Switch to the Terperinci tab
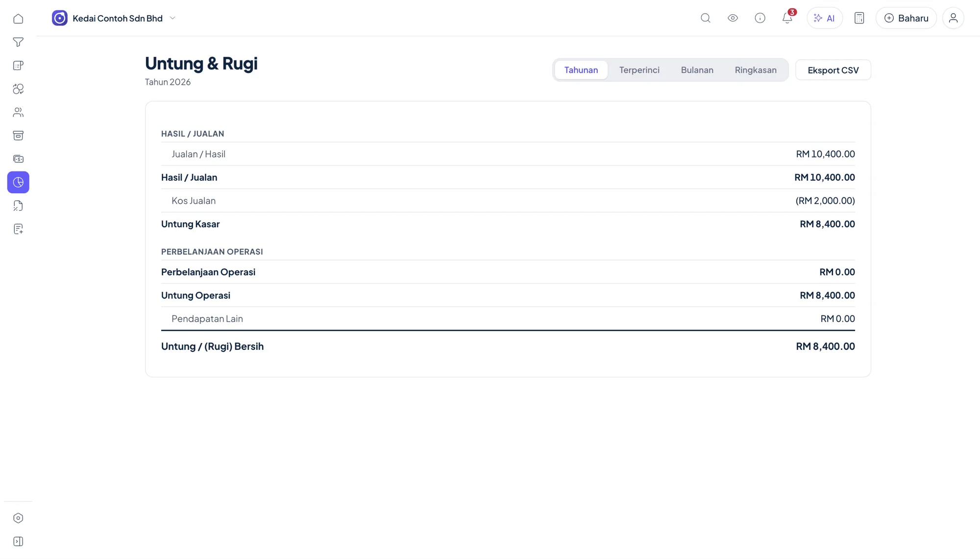Viewport: 980px width, 559px height. pos(639,70)
